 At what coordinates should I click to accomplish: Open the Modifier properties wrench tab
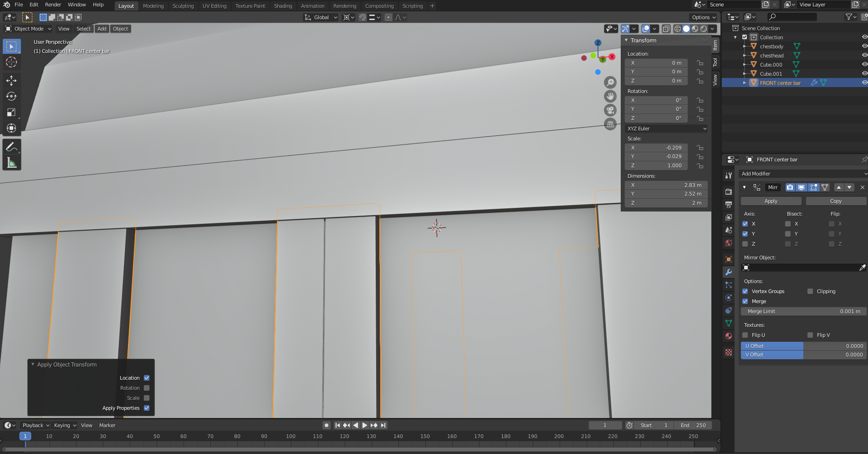[729, 272]
